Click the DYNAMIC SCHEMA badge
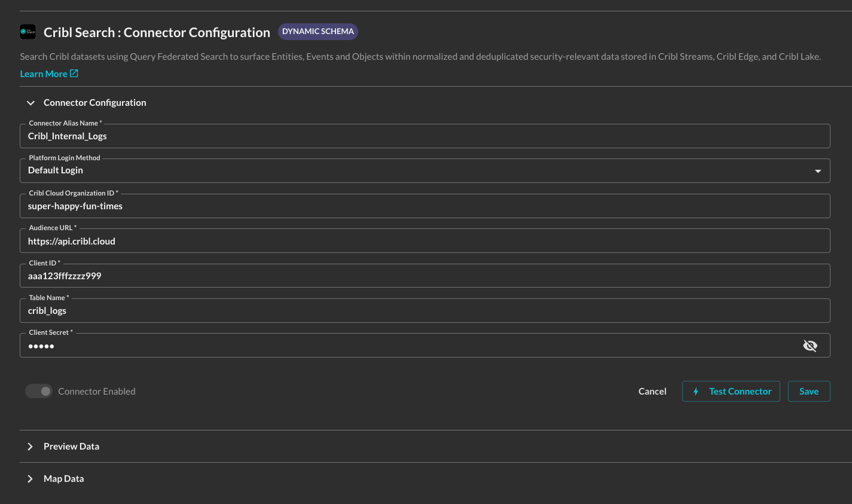 [318, 32]
